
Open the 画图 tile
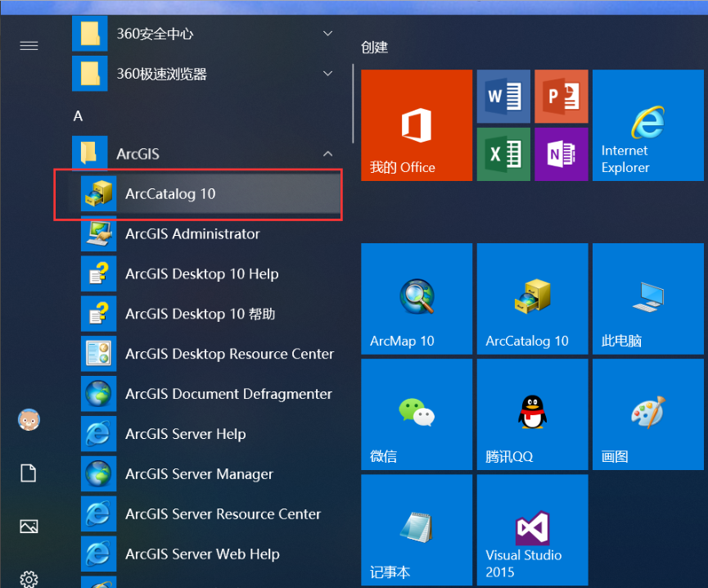click(x=648, y=414)
